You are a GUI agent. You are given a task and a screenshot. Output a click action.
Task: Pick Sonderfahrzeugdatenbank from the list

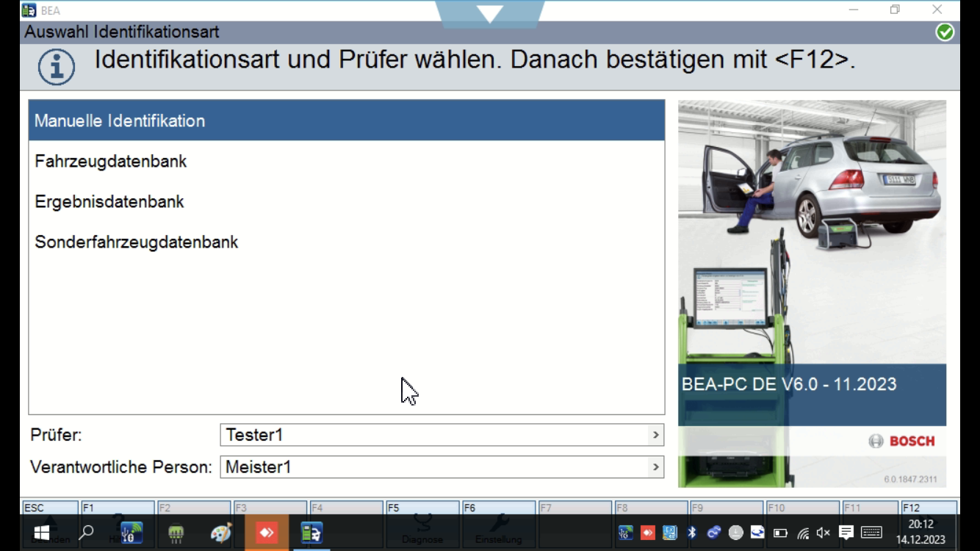pos(347,242)
